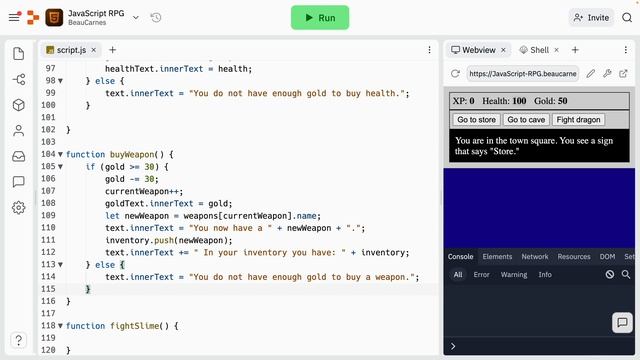Click the pencil edit icon in webview bar

[591, 73]
